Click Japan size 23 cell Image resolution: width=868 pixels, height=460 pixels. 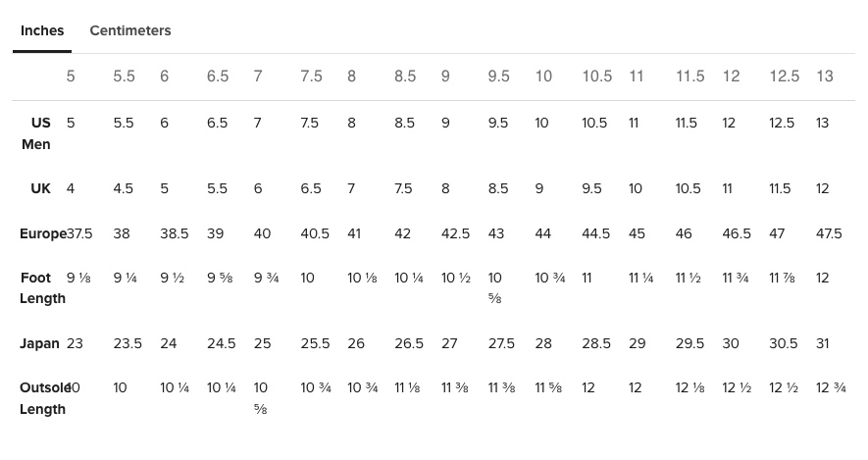[x=75, y=343]
